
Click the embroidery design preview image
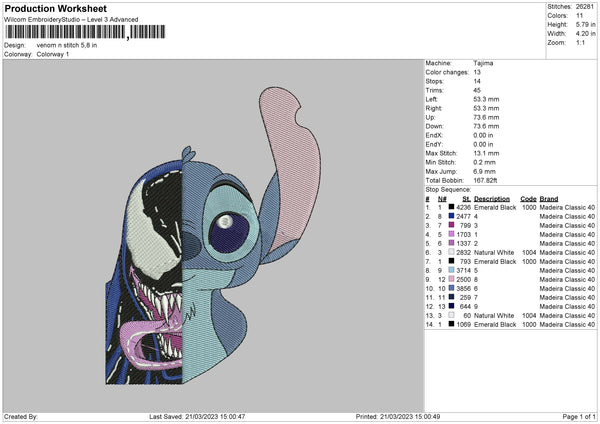[214, 235]
